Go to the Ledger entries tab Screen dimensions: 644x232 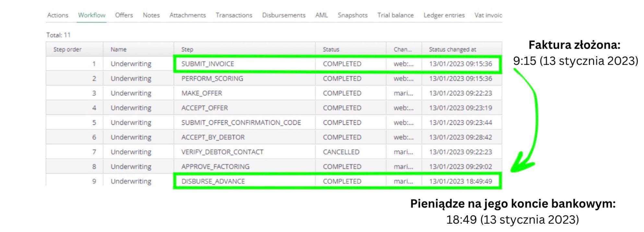(444, 15)
